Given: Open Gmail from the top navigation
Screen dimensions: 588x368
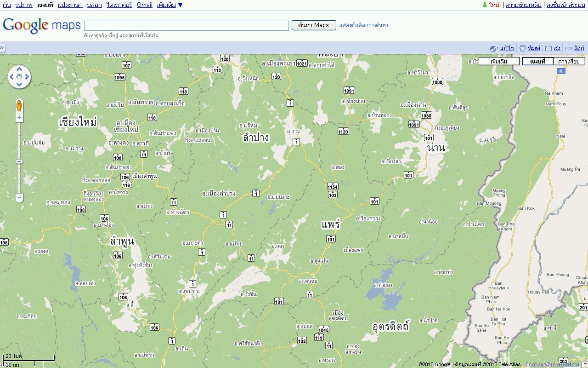Looking at the screenshot, I should click(x=144, y=5).
